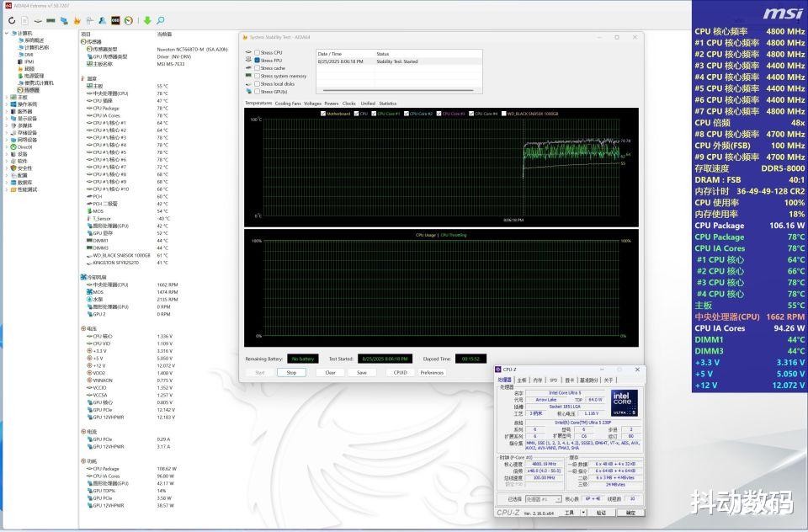Select 电源管理 in the left tree
This screenshot has height=532, width=808.
(34, 76)
